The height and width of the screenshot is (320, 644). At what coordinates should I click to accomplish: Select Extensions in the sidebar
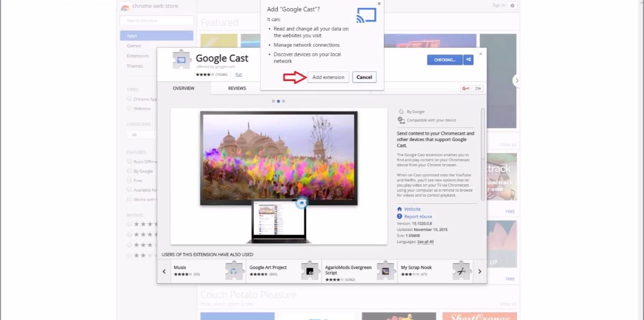click(x=138, y=56)
